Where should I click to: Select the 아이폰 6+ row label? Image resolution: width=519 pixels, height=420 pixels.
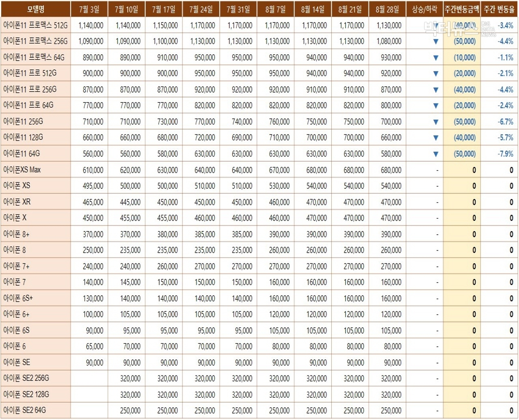click(x=16, y=314)
